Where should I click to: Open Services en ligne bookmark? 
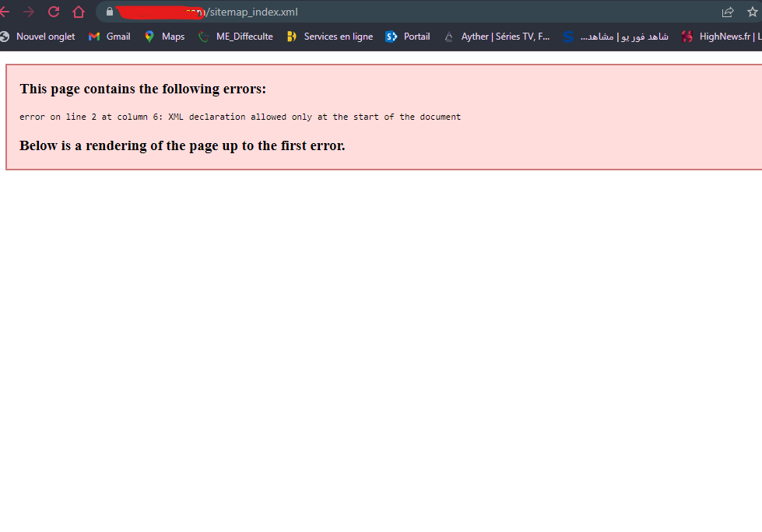329,37
